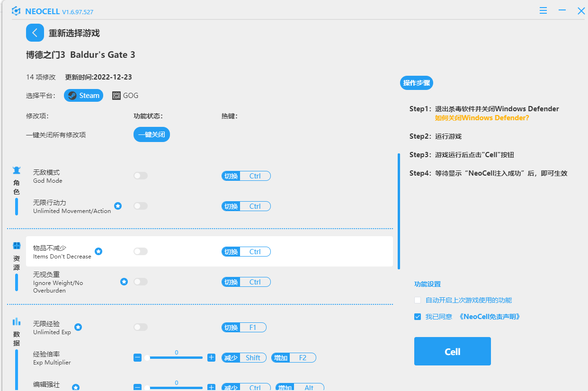Viewport: 588px width, 391px height.
Task: Open 如何关闭Windows Defender link
Action: 482,118
